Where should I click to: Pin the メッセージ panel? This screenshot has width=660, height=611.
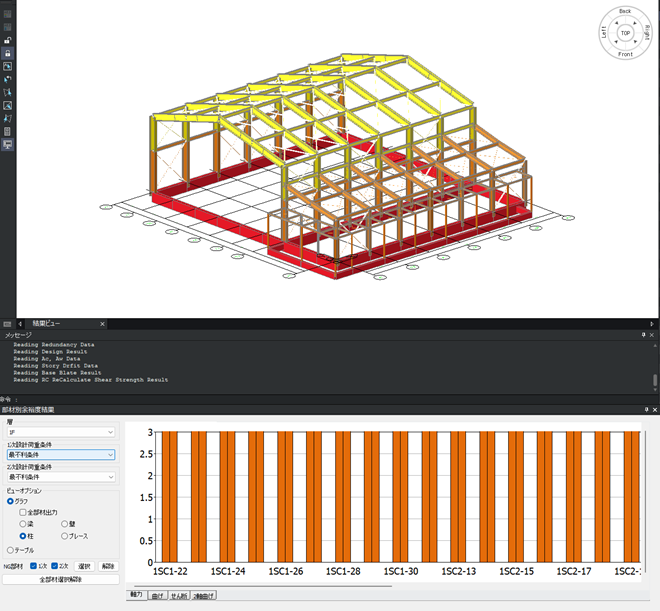coord(643,335)
